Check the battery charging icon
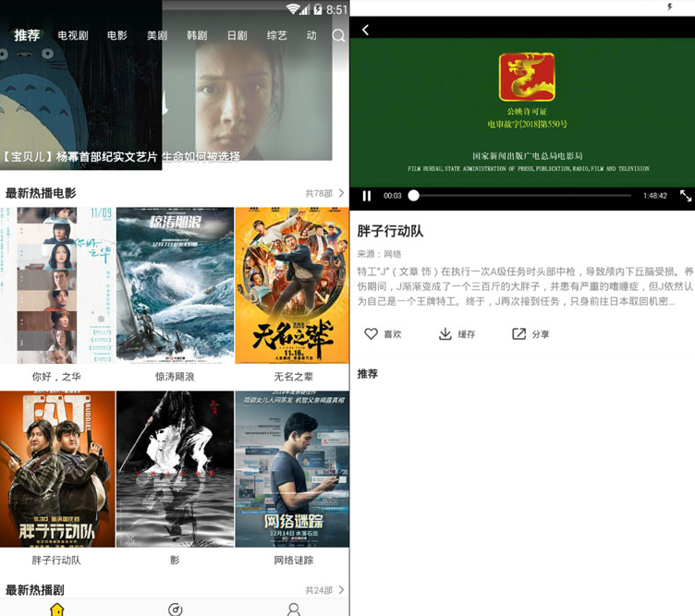 coord(317,9)
